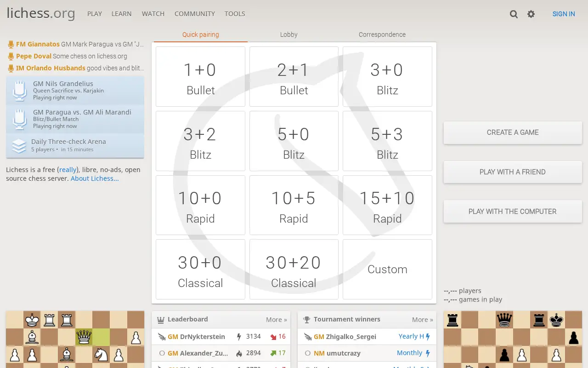
Task: Click the microphone icon beside Pepe Doval
Action: (11, 57)
